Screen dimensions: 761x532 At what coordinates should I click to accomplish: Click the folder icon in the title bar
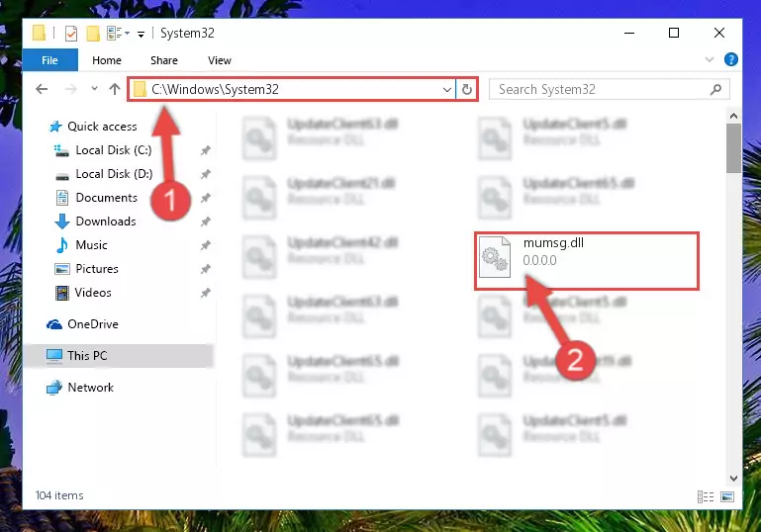pyautogui.click(x=39, y=33)
